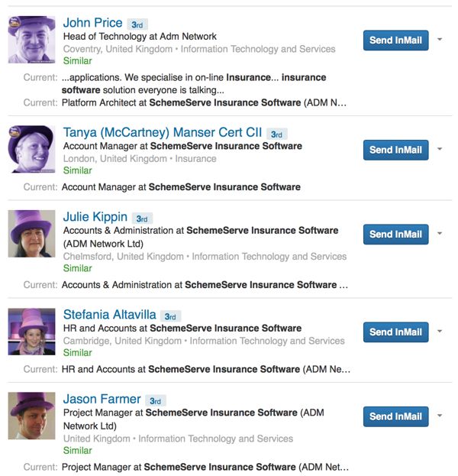Open the Tanya (McCartney) Manser Cert CII profile link
The image size is (458, 476).
pos(162,132)
